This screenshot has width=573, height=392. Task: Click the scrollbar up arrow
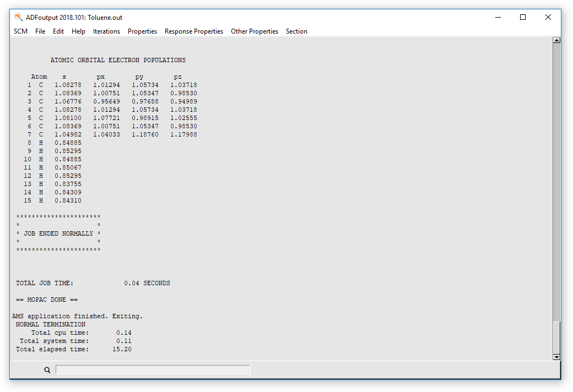(556, 40)
